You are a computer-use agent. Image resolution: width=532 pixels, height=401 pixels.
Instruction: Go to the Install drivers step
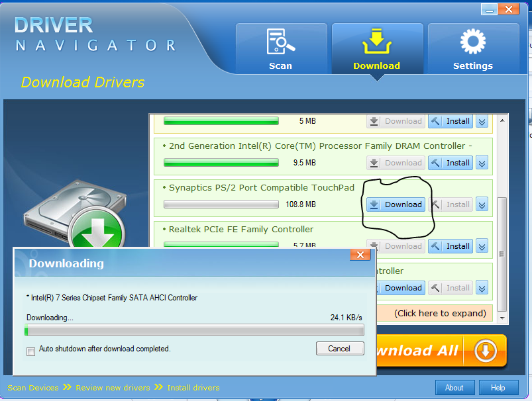point(193,388)
